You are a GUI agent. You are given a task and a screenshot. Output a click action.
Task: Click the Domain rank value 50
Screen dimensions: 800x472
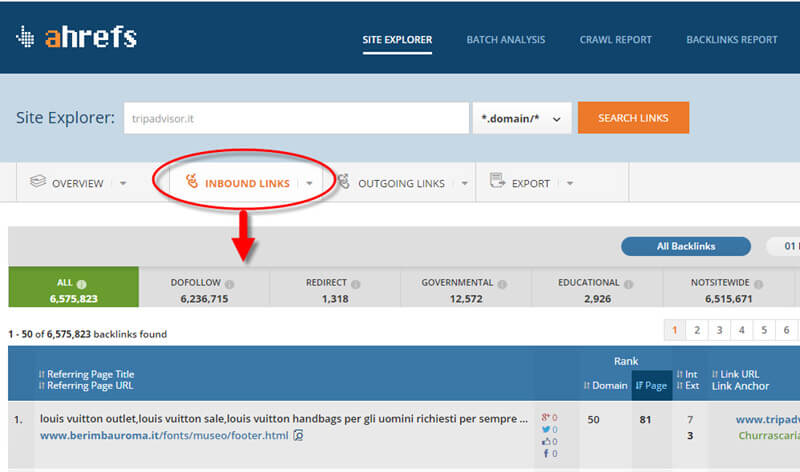(x=593, y=419)
